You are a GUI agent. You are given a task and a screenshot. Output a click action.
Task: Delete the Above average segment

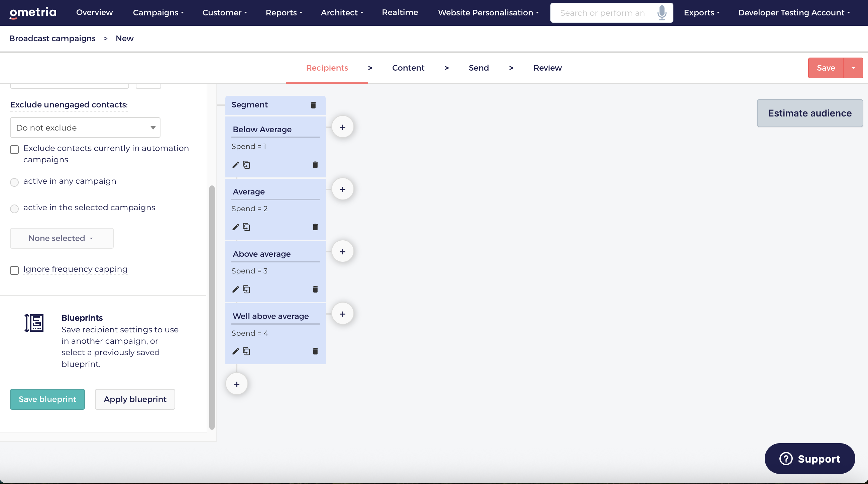315,290
